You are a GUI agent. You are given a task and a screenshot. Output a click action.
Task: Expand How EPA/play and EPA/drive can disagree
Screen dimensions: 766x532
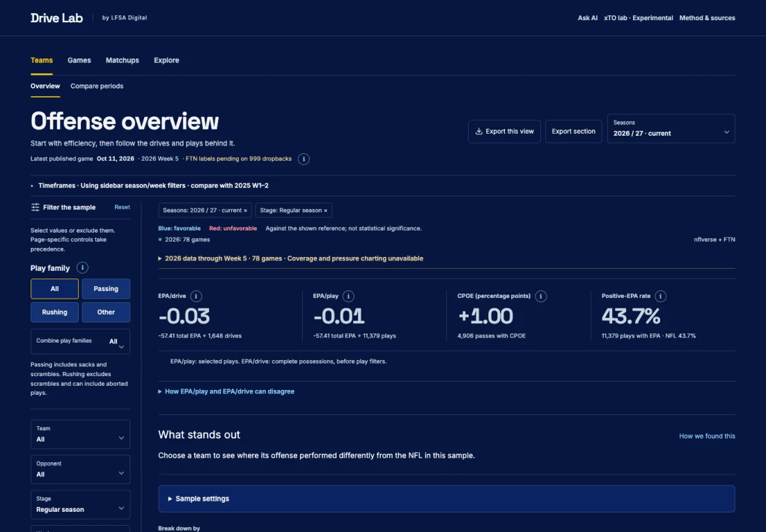[226, 391]
